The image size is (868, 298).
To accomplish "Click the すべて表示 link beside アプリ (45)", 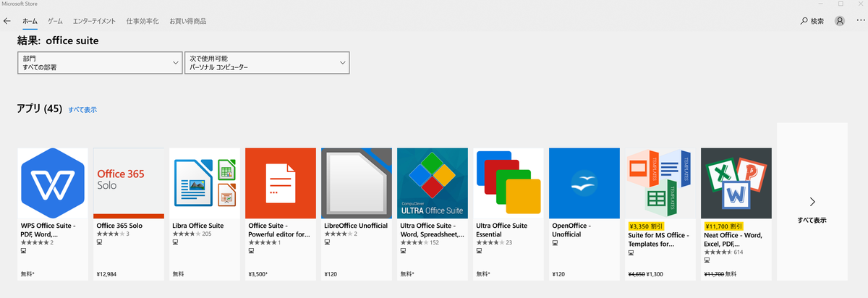I will [x=82, y=110].
